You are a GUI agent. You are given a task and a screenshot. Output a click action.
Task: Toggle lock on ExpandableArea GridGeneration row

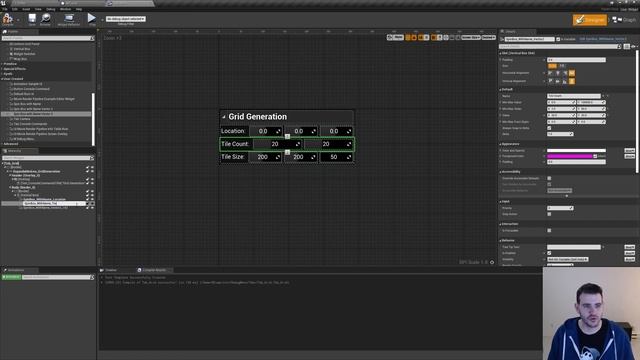pyautogui.click(x=87, y=171)
